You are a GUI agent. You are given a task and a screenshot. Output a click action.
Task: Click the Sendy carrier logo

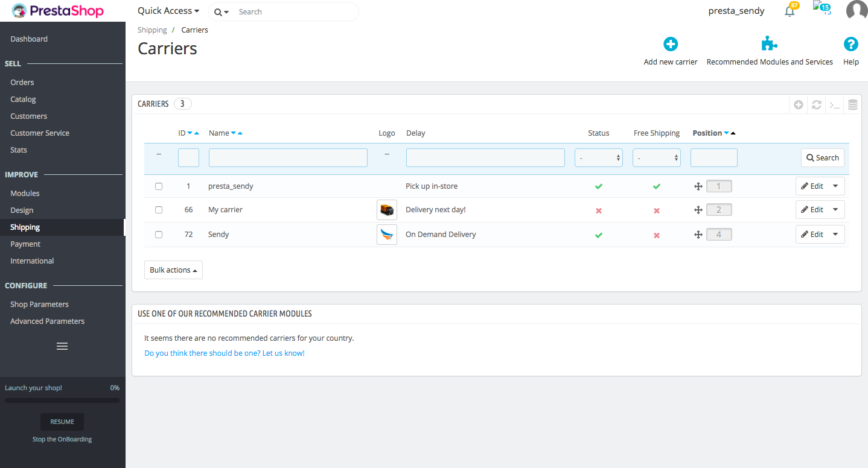(x=387, y=235)
